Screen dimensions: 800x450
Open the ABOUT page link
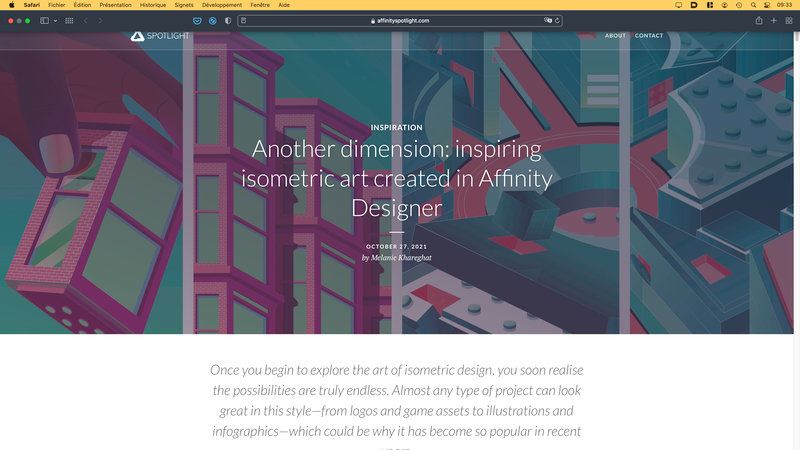[x=615, y=36]
